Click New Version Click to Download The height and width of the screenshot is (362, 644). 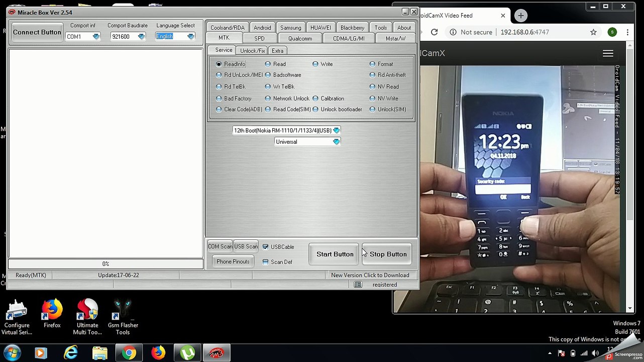pyautogui.click(x=370, y=276)
